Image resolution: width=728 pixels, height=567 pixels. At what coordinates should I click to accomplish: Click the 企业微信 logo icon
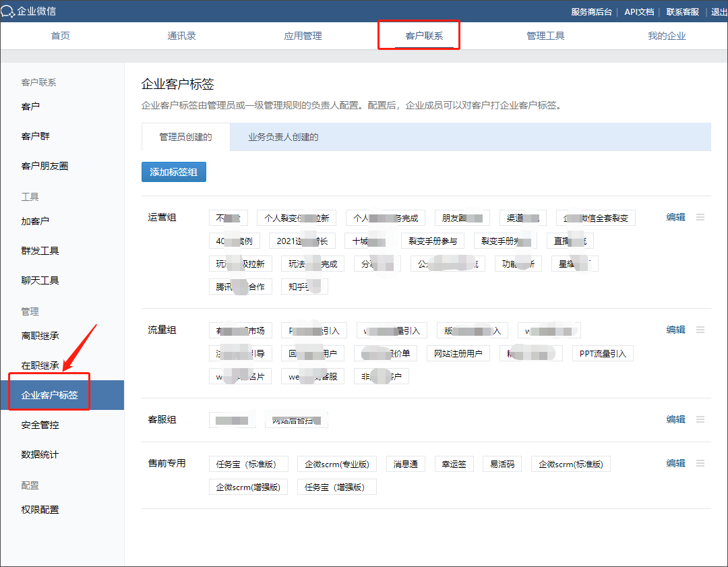(x=9, y=11)
